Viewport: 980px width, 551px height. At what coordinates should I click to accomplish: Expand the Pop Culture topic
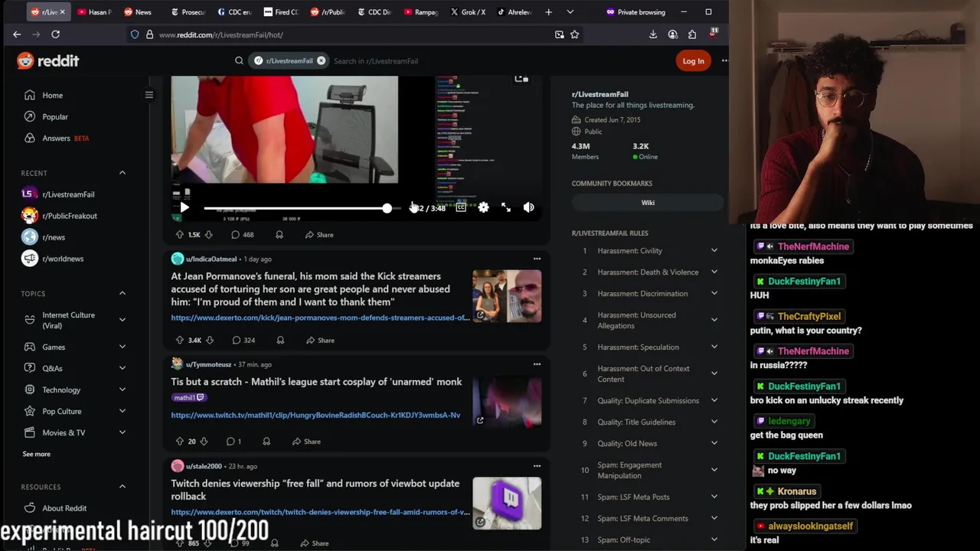[122, 411]
